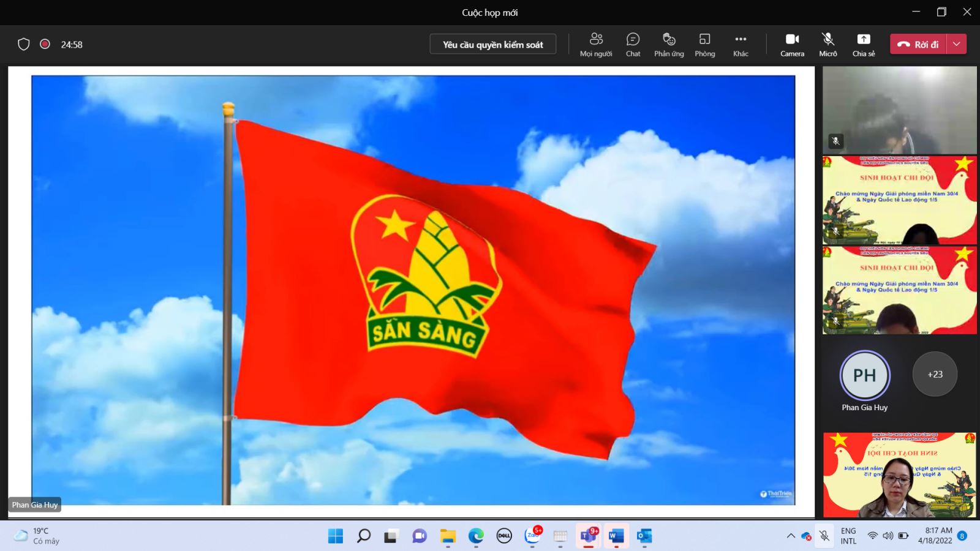Open the weather widget showing 19°C
Viewport: 980px width, 551px height.
coord(37,536)
